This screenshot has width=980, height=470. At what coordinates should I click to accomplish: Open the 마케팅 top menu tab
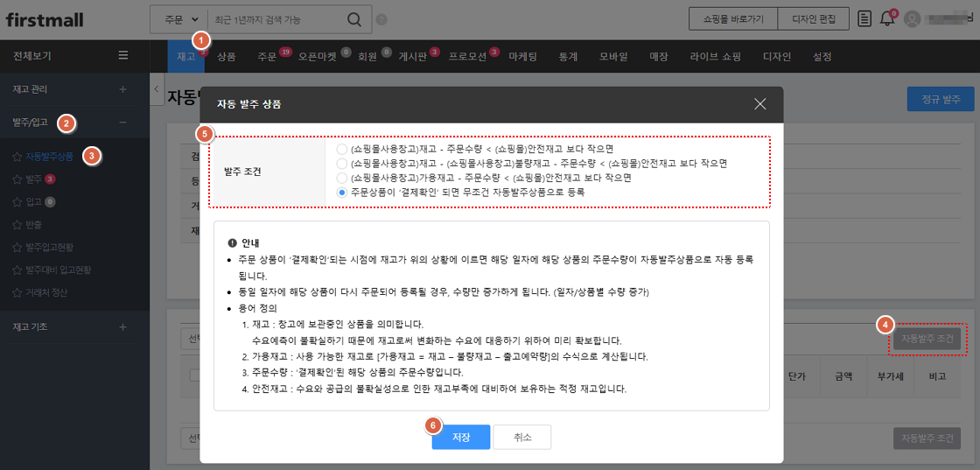point(523,57)
